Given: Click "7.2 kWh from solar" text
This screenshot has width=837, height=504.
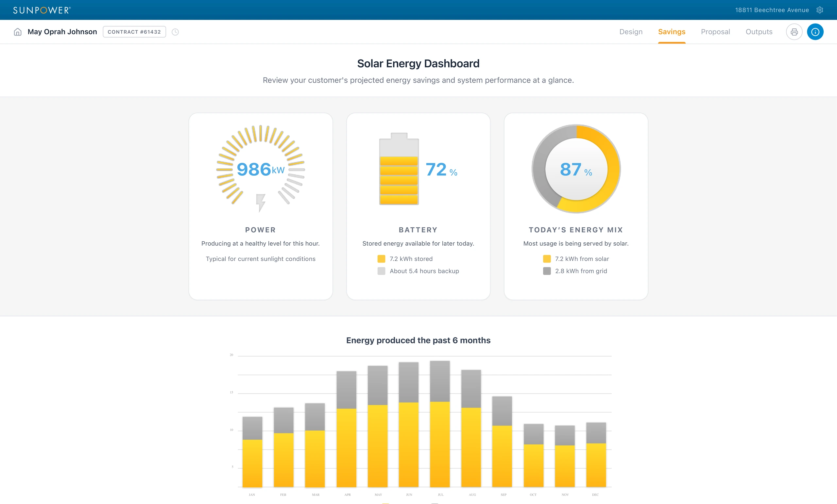Looking at the screenshot, I should [x=582, y=259].
